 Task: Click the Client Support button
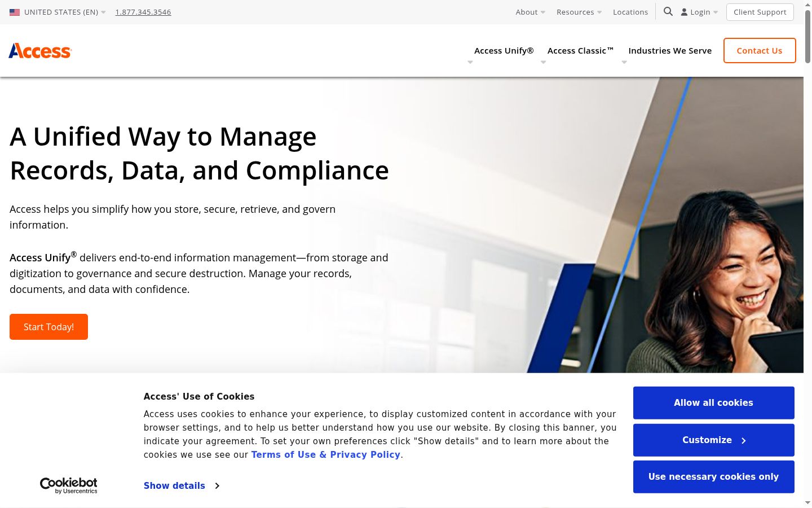pos(760,12)
